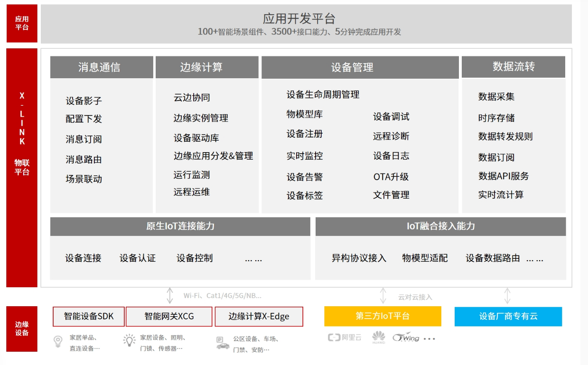Click the Huawei logo
This screenshot has height=365, width=588.
379,338
